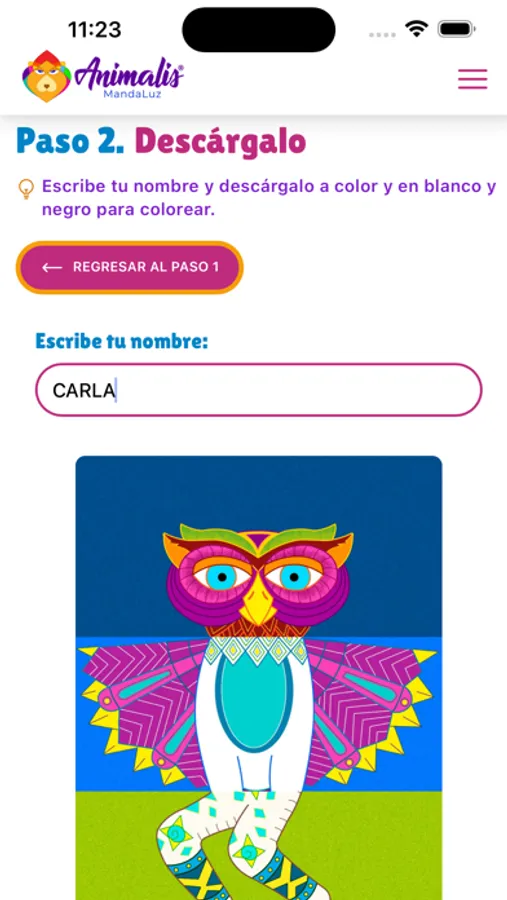
Task: Click the Animalis MandaLuz wordmark
Action: pos(129,78)
